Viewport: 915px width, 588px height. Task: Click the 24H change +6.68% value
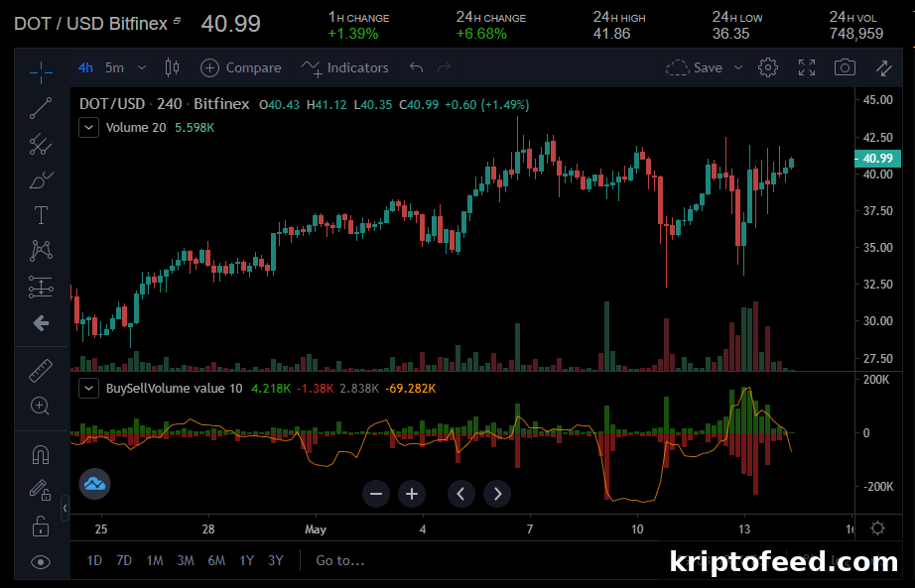[x=481, y=34]
